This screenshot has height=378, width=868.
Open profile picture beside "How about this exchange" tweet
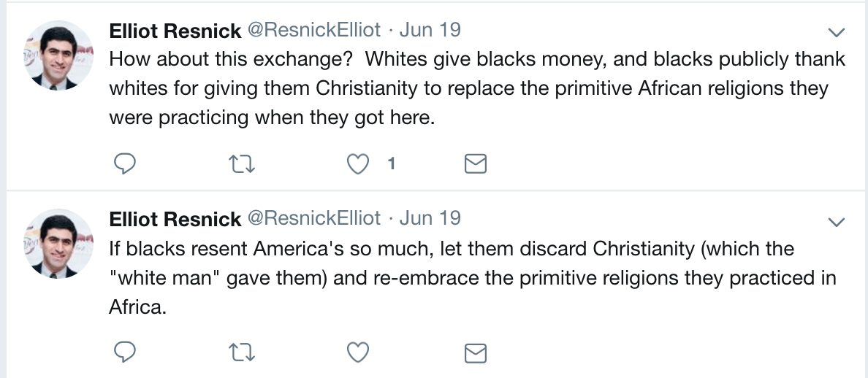tap(58, 55)
